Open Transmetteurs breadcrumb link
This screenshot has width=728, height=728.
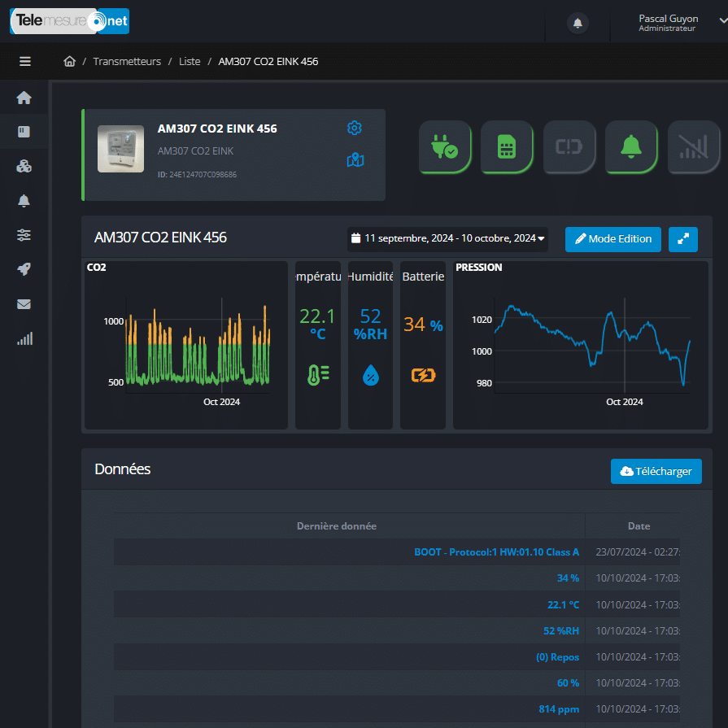(x=127, y=61)
